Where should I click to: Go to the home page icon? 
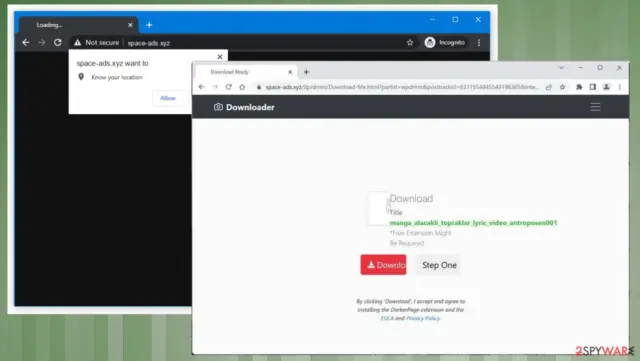pos(242,87)
